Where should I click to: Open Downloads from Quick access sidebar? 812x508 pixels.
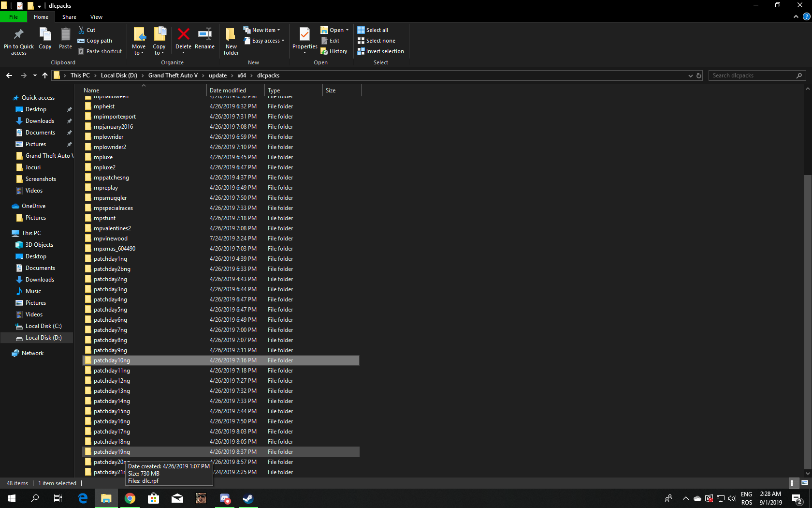point(39,120)
